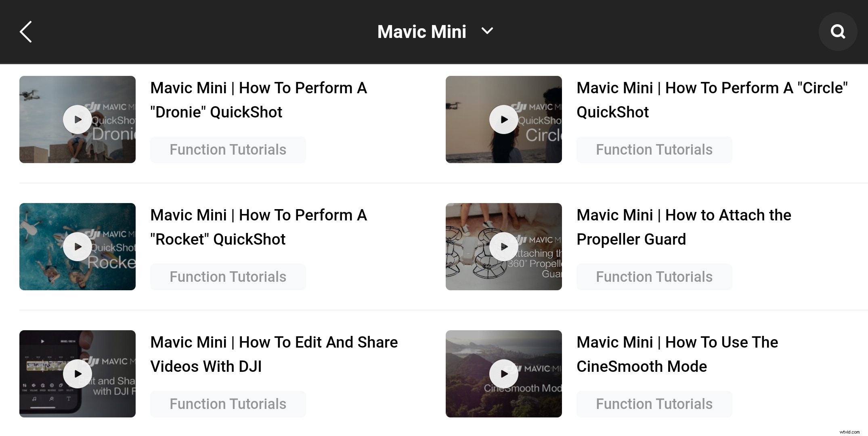868x436 pixels.
Task: Play the "Dronie" QuickShot video
Action: tap(77, 119)
